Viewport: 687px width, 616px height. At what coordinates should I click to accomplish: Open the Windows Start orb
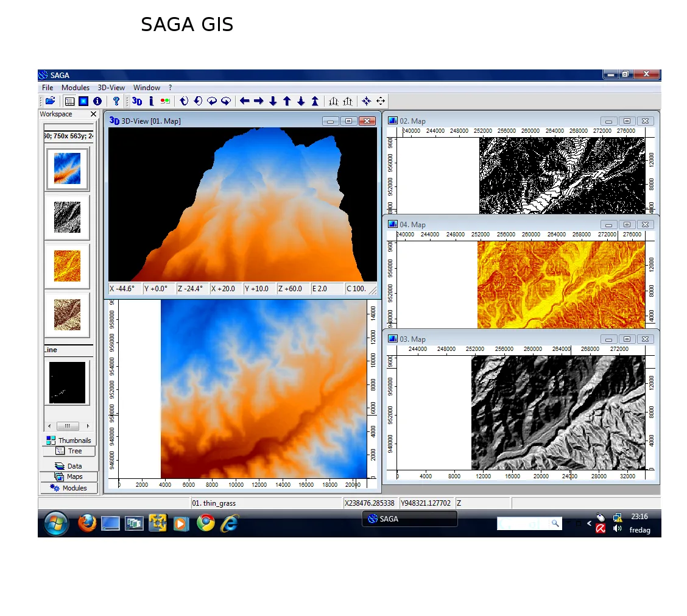[x=56, y=523]
